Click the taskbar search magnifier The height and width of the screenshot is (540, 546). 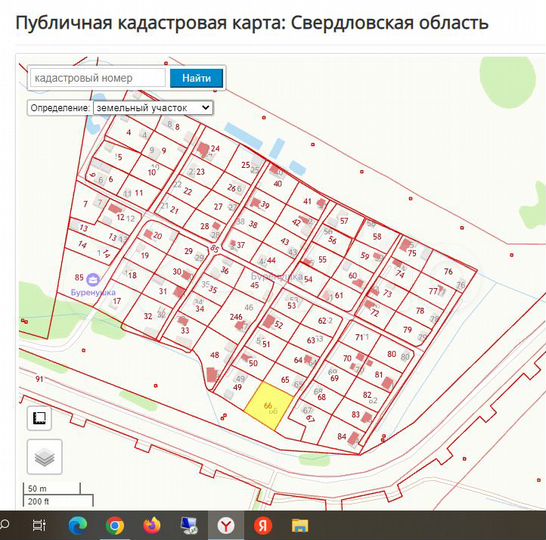pos(4,524)
